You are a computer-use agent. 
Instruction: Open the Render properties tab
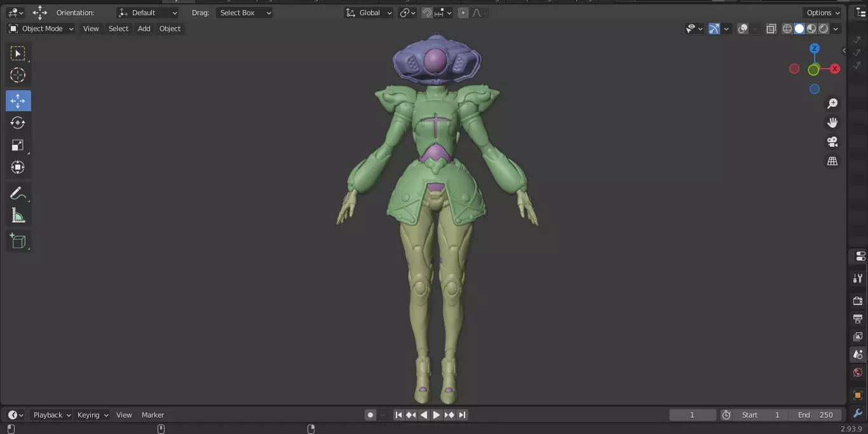pos(858,301)
